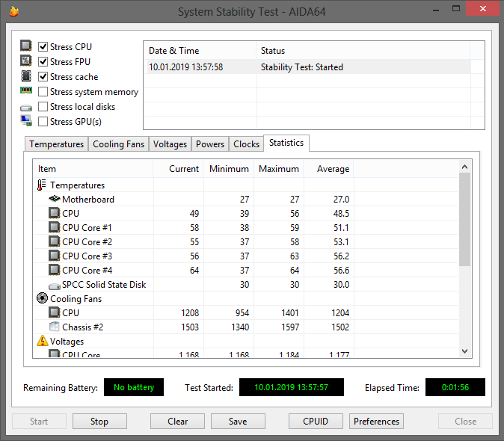Click the thermometer icon next to Temperatures group

pos(41,185)
